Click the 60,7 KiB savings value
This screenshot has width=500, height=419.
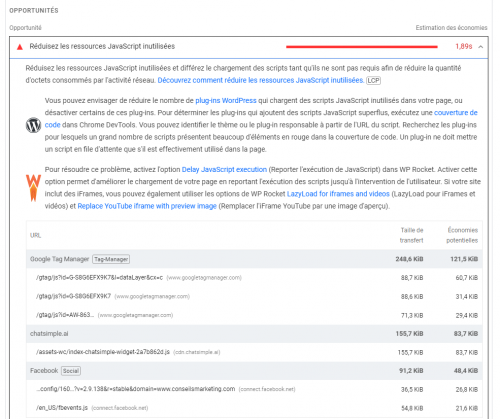467,278
